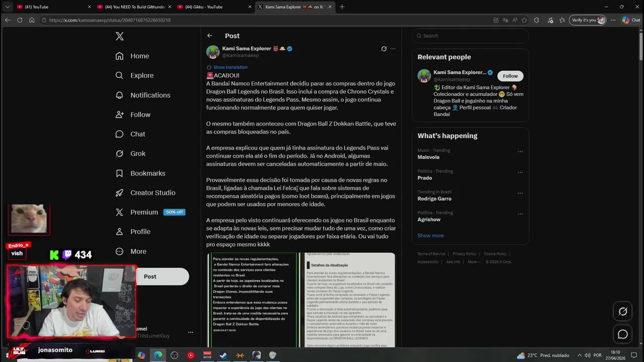This screenshot has width=644, height=362.
Task: Open Terms of Service footer link
Action: [431, 254]
